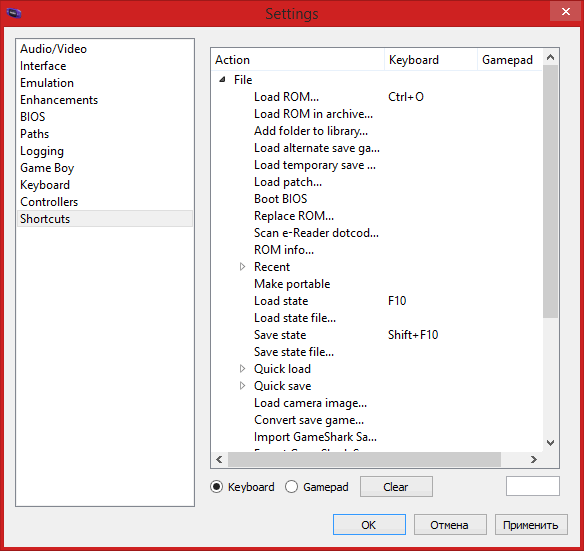Select the Gamepad radio button

pos(291,487)
